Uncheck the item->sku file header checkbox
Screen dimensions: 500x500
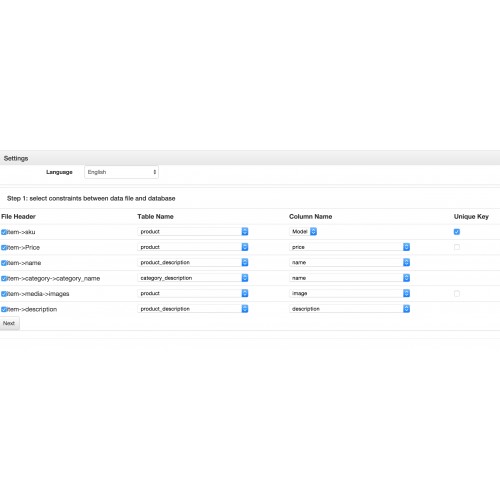4,232
